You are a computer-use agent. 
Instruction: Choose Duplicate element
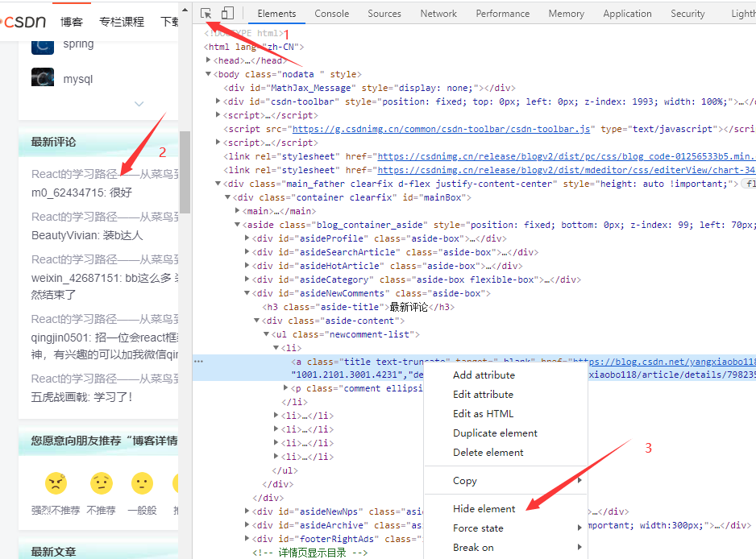pos(506,433)
